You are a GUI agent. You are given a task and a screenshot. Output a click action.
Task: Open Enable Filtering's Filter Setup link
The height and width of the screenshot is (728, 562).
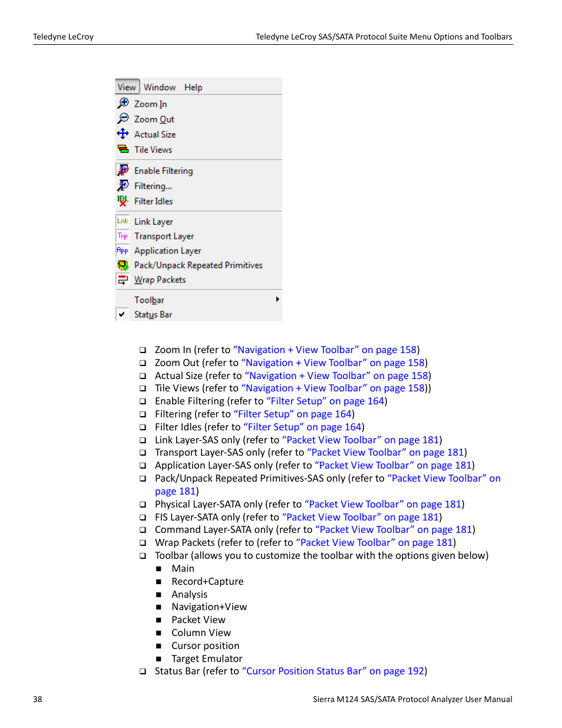point(325,401)
